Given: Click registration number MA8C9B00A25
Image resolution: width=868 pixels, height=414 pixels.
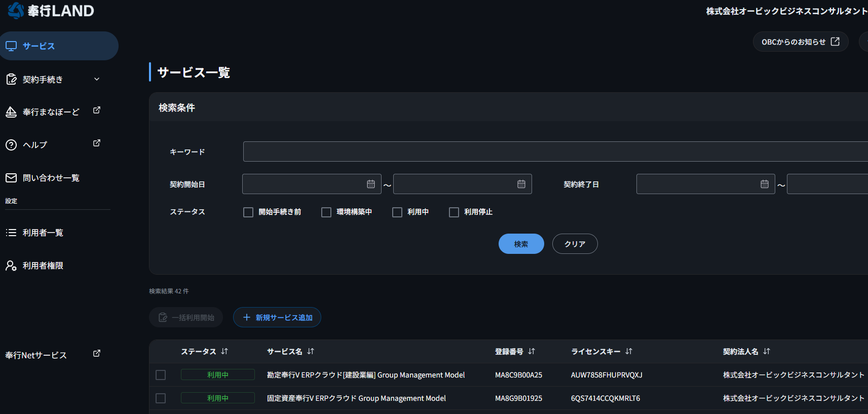Looking at the screenshot, I should pyautogui.click(x=518, y=375).
